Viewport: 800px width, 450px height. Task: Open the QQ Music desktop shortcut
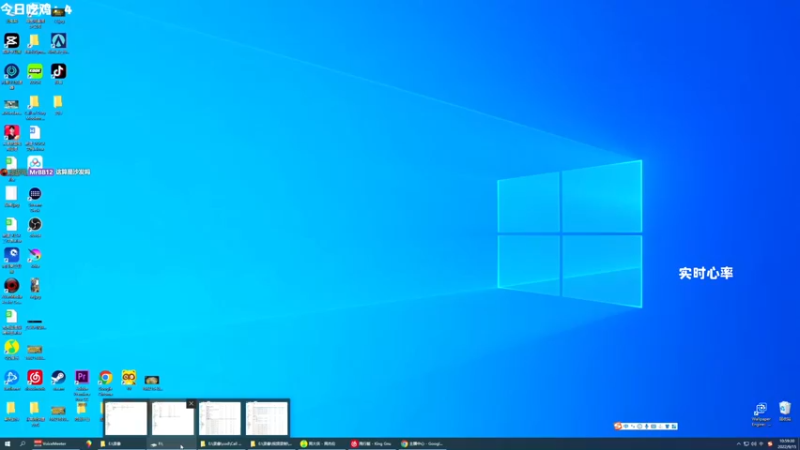[x=12, y=347]
